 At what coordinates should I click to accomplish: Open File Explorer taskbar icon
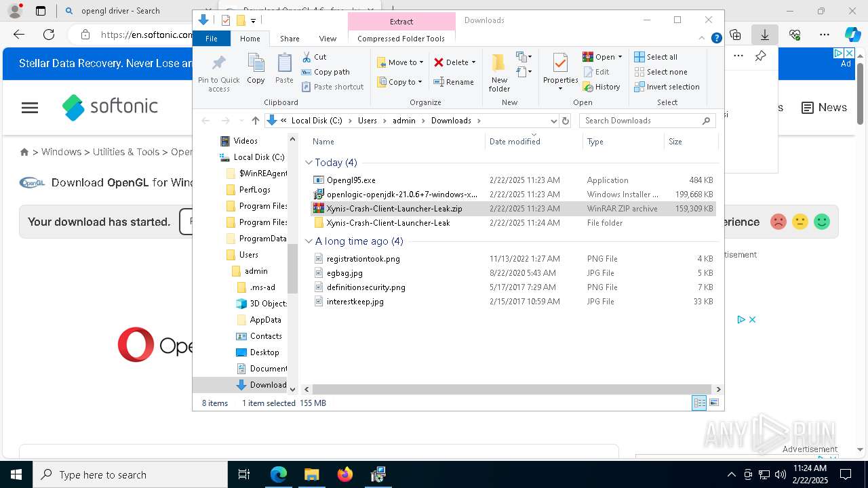coord(312,474)
